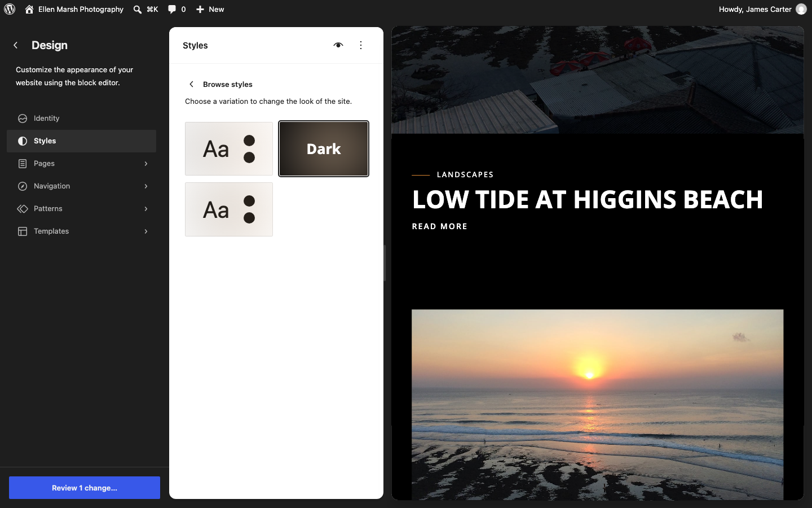Expand the Patterns chevron
This screenshot has width=812, height=508.
pos(146,209)
